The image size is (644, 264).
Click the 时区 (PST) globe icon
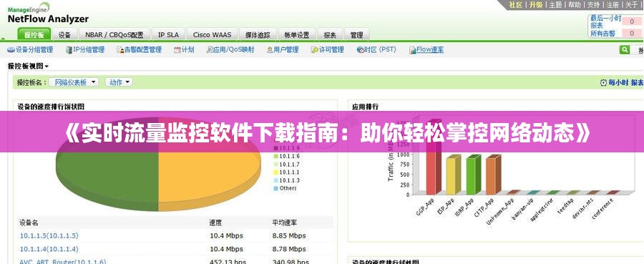(360, 49)
